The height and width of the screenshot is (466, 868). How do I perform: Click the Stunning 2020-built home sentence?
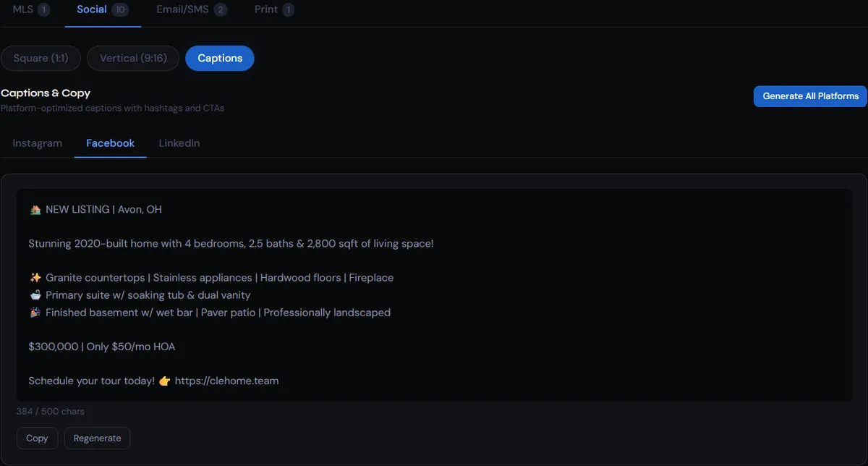(x=231, y=244)
